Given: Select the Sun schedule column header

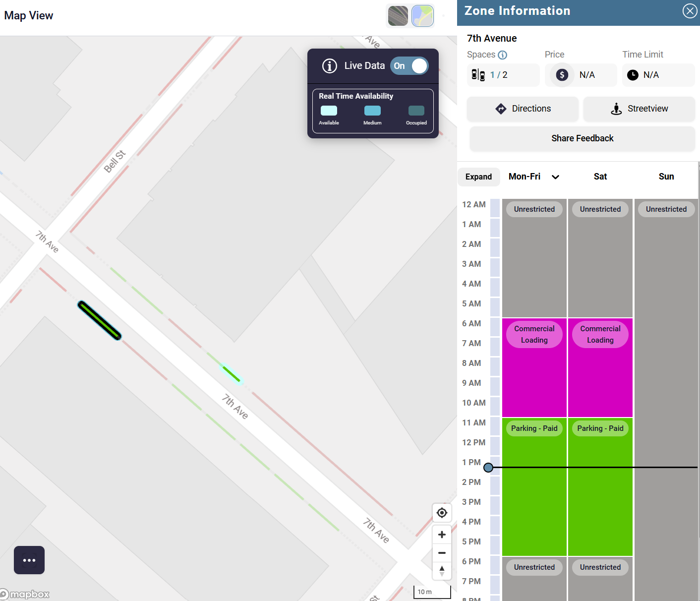Looking at the screenshot, I should 666,176.
